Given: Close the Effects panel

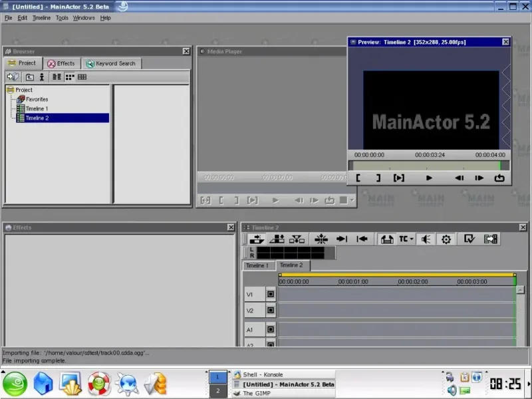Looking at the screenshot, I should point(231,227).
